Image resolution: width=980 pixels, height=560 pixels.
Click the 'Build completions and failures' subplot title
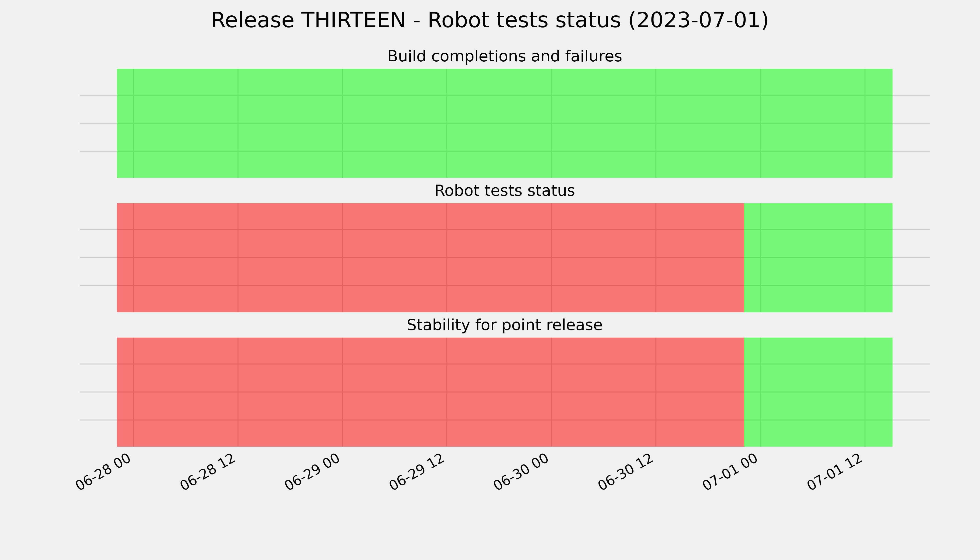(504, 56)
